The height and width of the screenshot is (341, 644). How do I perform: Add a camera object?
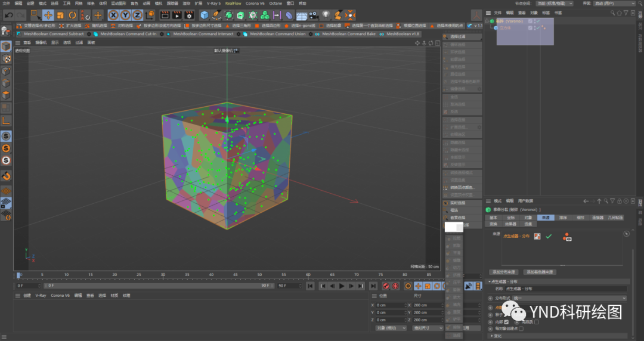[x=314, y=15]
